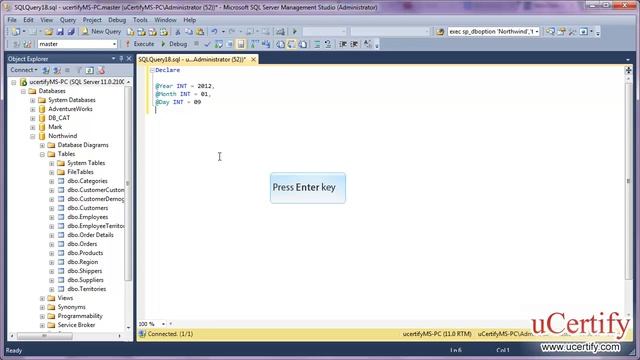Collapse the Declare code block
The image size is (640, 360).
(x=152, y=70)
